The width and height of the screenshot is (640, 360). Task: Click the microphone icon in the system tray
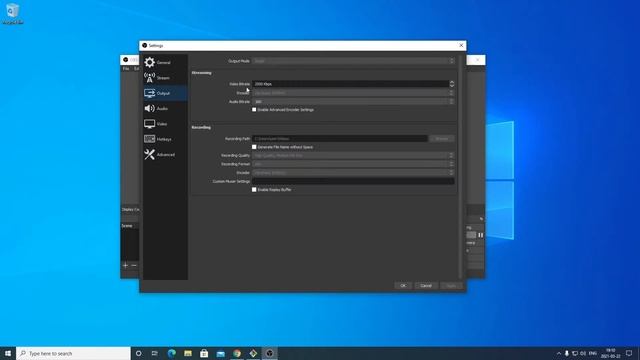point(567,353)
